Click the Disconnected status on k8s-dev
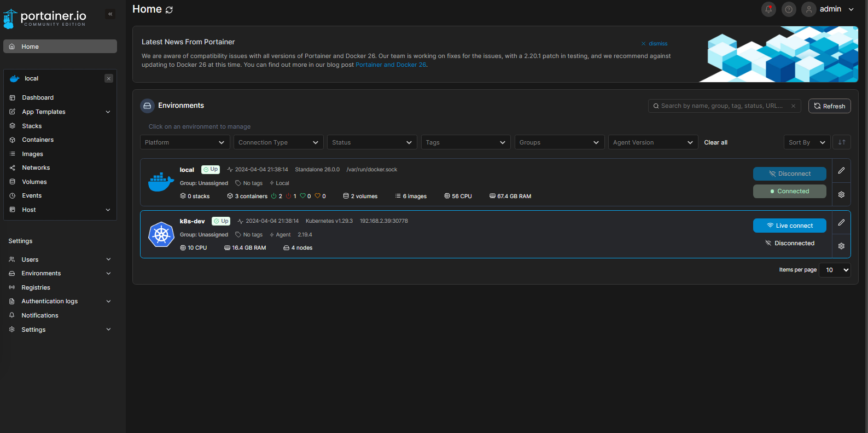 790,243
